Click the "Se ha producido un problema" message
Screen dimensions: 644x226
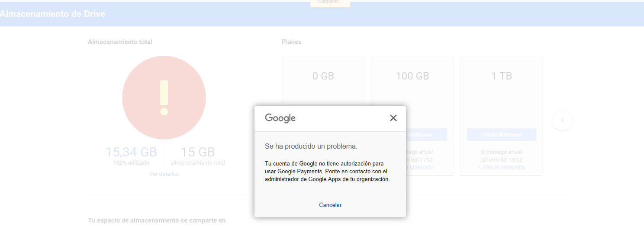(x=311, y=146)
